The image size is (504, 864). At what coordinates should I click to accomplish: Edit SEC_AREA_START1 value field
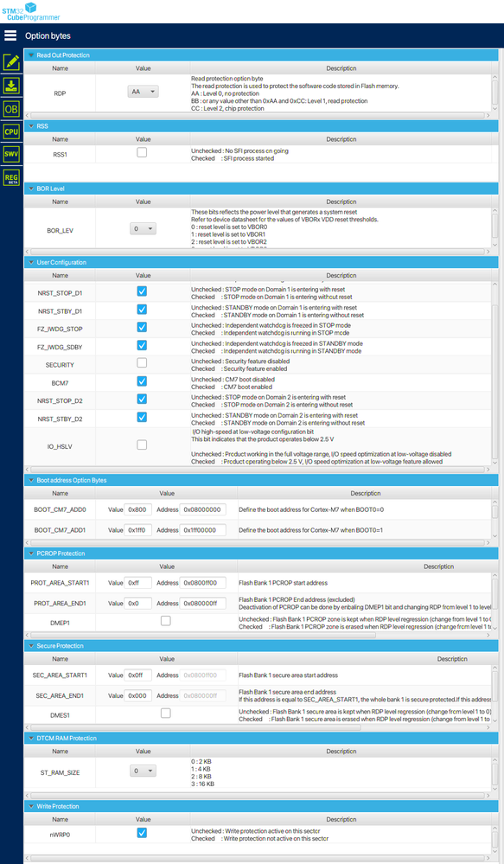point(137,675)
